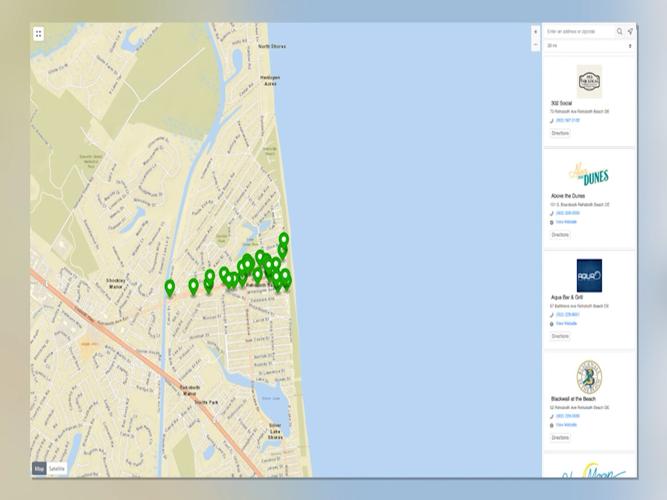Call the Blackwall at the Beach phone number
Screen dimensions: 667x500
[567, 416]
